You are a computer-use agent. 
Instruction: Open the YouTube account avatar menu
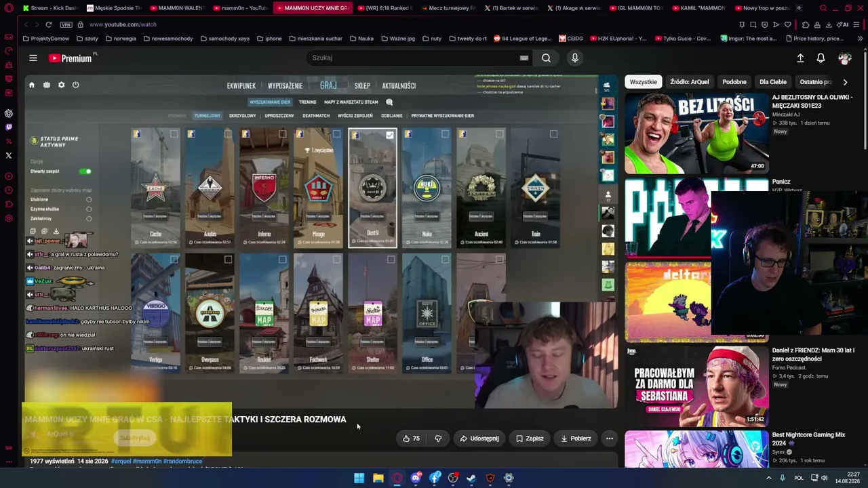coord(844,58)
